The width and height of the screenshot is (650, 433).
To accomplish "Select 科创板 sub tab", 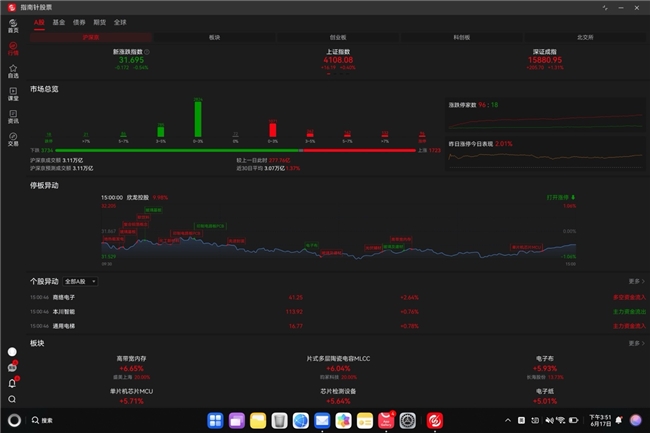I will (x=461, y=37).
